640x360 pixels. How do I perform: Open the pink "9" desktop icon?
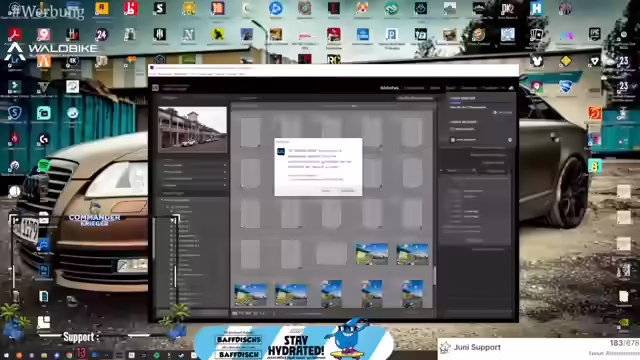[44, 34]
